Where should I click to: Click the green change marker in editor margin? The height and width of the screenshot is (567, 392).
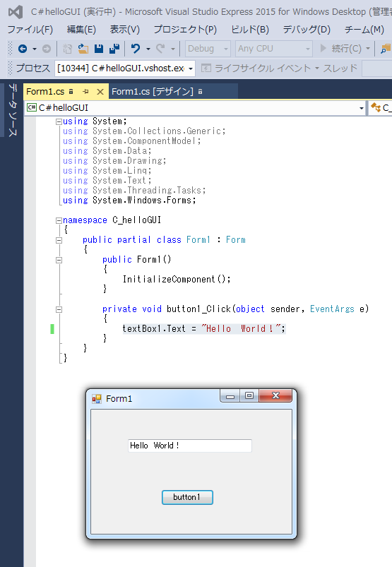(x=52, y=329)
